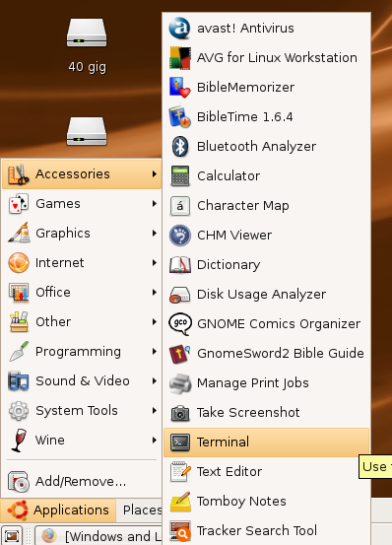This screenshot has height=545, width=392.
Task: Expand the Internet submenu arrow
Action: (155, 262)
